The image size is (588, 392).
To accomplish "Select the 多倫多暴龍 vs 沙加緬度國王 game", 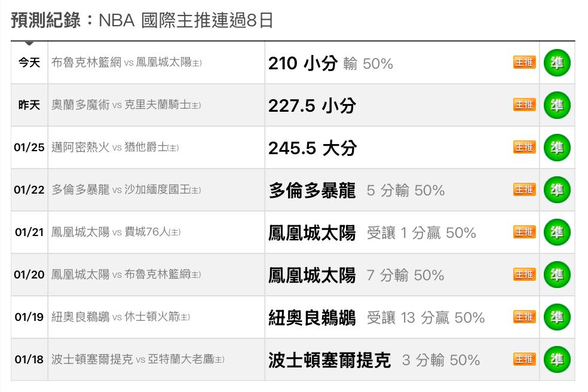I will click(x=125, y=190).
